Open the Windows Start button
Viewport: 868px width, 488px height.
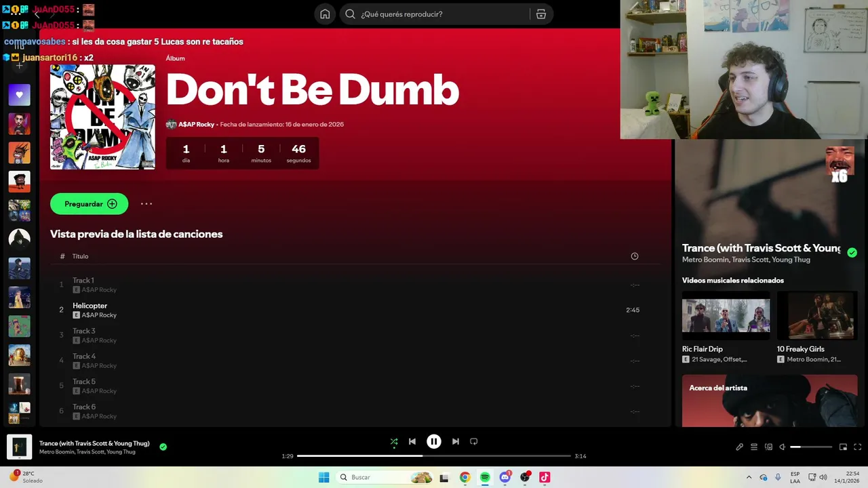324,477
